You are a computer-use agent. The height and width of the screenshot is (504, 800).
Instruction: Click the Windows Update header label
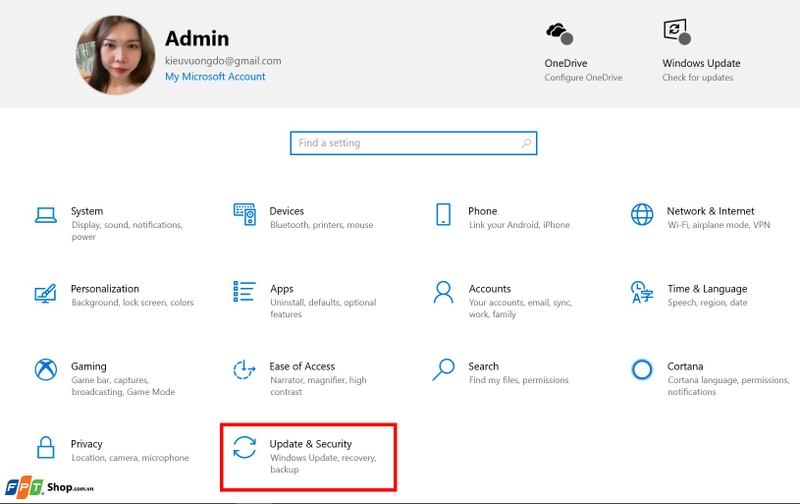[x=701, y=63]
